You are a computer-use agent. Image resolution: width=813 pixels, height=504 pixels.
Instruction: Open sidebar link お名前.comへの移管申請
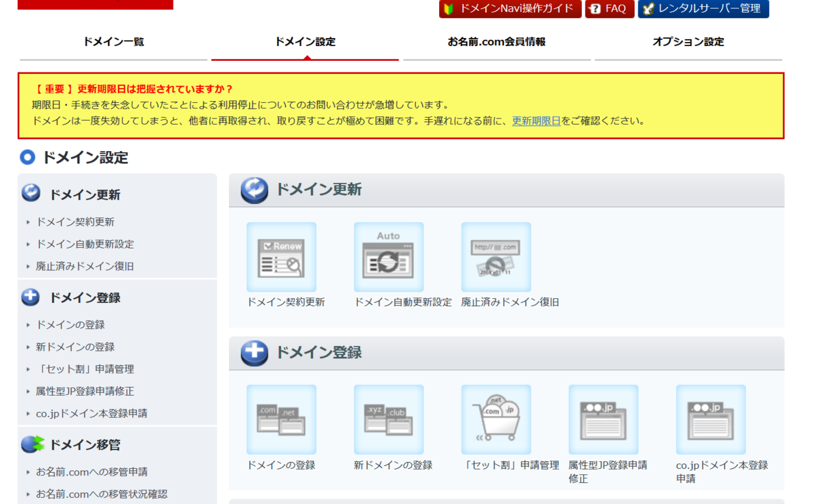pos(91,472)
